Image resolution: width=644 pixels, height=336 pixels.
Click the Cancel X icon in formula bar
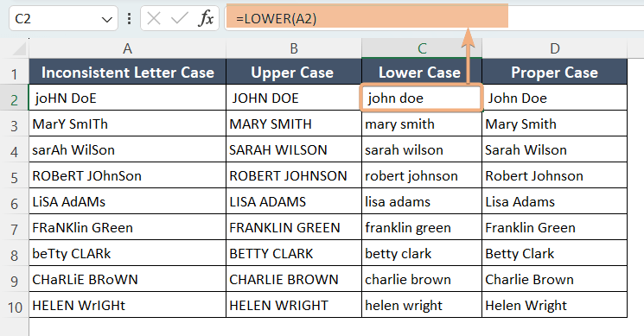tap(154, 18)
